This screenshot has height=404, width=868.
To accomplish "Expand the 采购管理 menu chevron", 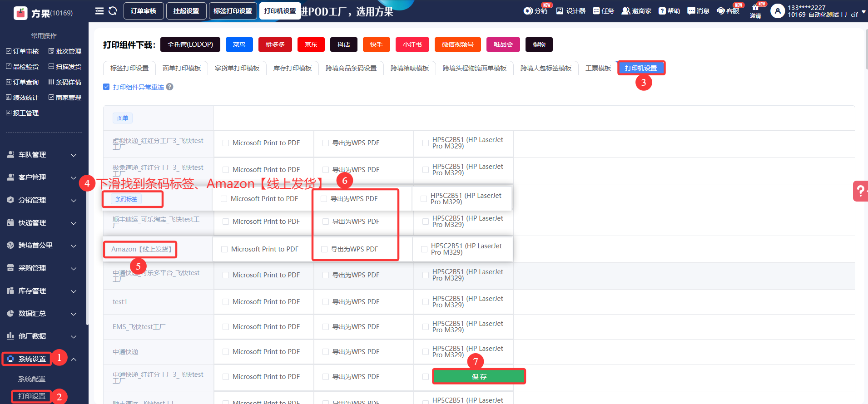I will point(74,269).
